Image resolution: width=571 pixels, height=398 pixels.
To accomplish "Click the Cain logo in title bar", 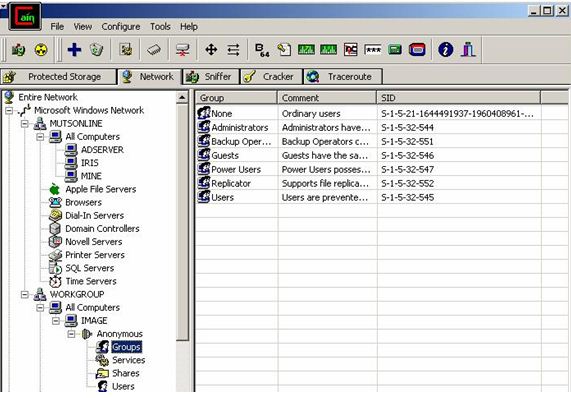I will [x=25, y=16].
